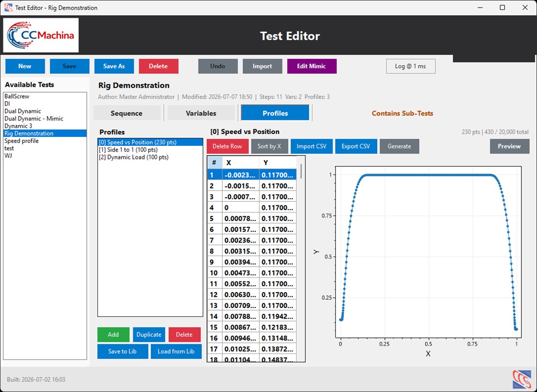Select the test named 'test'
The image size is (537, 392).
point(45,148)
